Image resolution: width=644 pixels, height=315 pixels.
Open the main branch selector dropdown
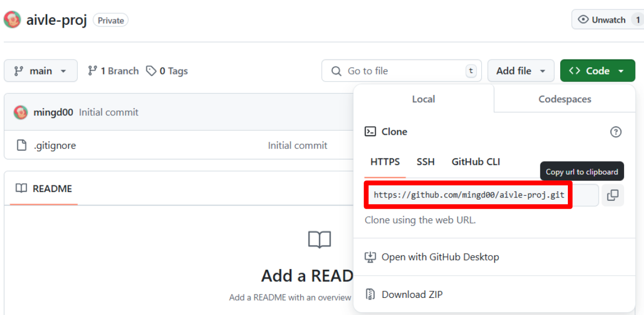[x=41, y=71]
